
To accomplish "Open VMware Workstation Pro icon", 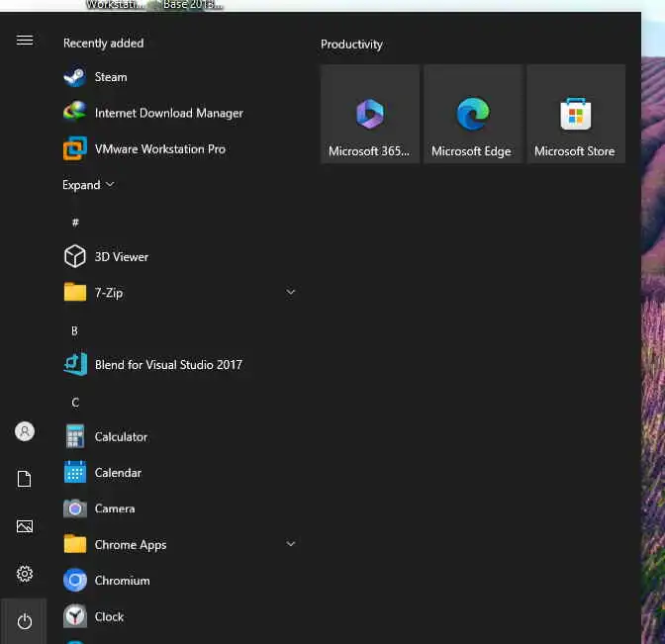I will pos(75,148).
